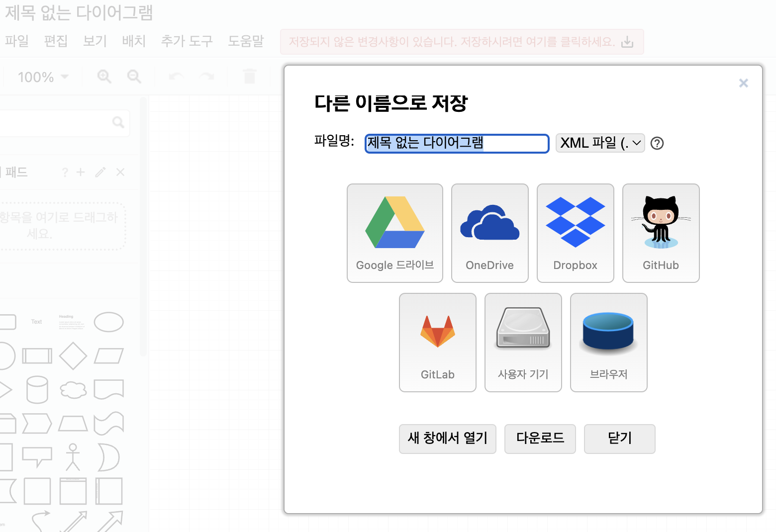Click the 다운로드 button
Image resolution: width=776 pixels, height=532 pixels.
540,439
